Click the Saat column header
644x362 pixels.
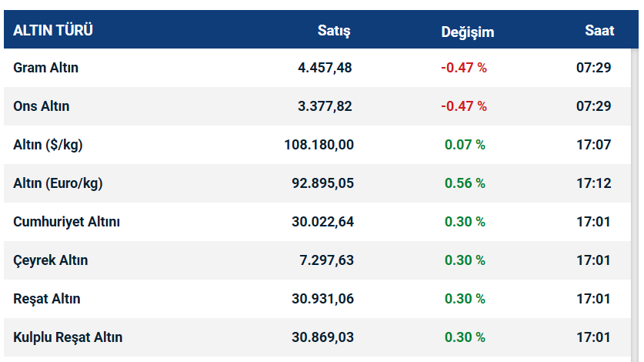click(599, 31)
